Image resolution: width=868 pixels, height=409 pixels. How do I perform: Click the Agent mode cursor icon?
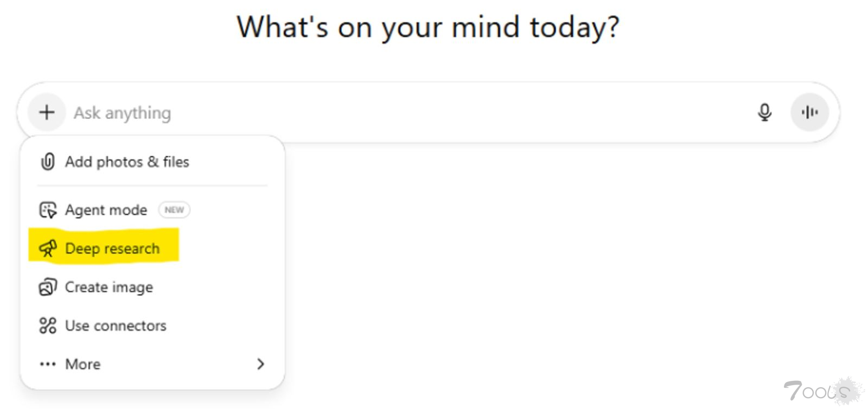coord(48,210)
